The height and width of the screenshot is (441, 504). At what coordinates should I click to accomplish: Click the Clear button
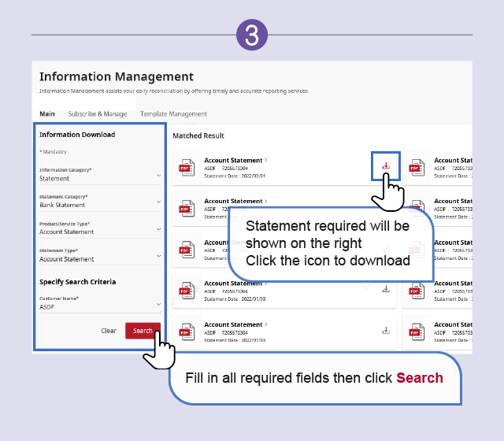click(109, 331)
